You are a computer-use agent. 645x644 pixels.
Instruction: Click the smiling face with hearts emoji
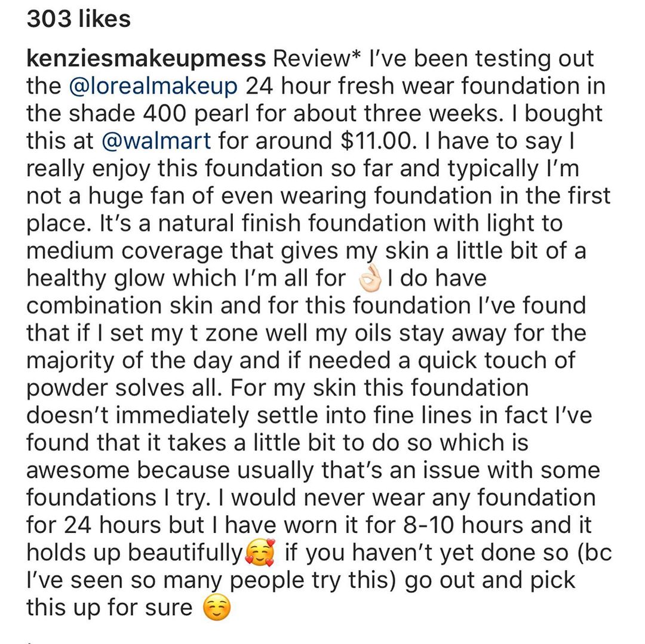point(260,553)
